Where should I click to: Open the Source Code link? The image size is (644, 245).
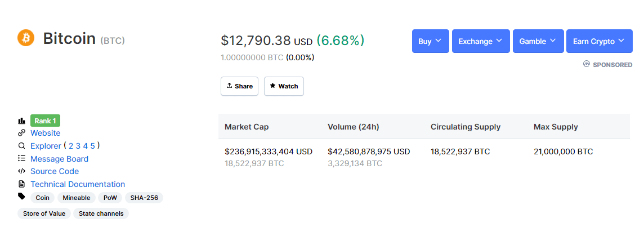(55, 171)
